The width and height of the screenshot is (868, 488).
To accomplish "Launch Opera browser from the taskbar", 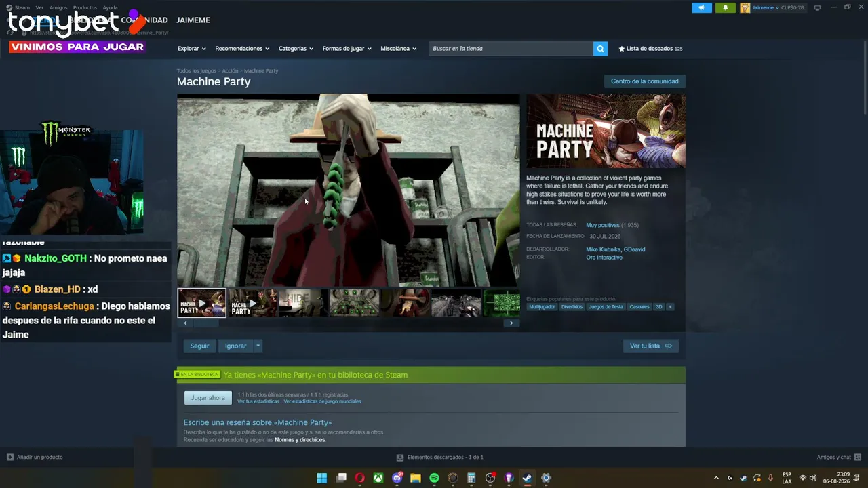I will (x=359, y=478).
